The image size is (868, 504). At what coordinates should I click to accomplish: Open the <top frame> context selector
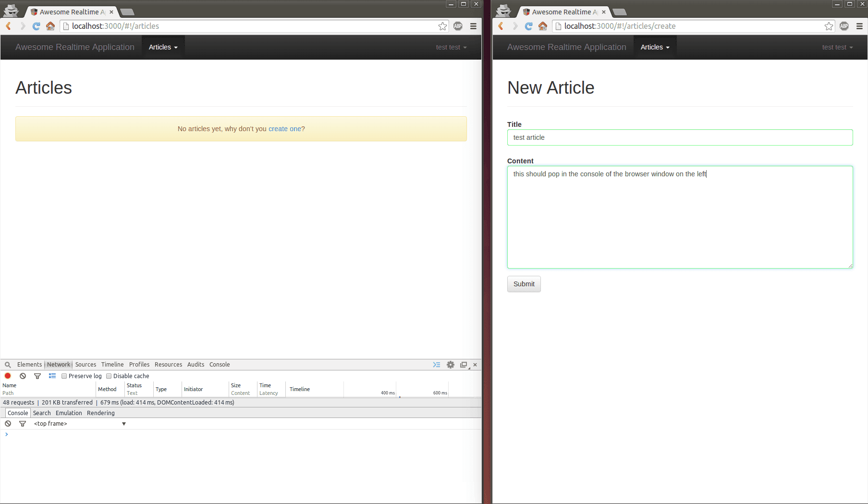79,424
